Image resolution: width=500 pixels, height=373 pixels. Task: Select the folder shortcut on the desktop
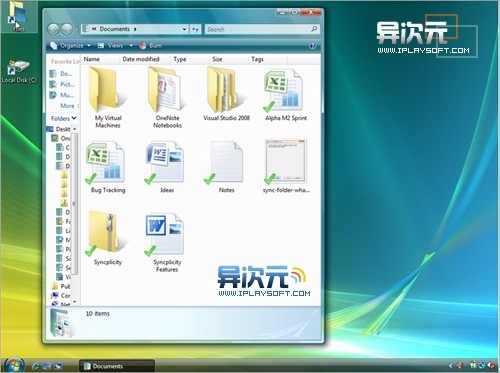18,17
